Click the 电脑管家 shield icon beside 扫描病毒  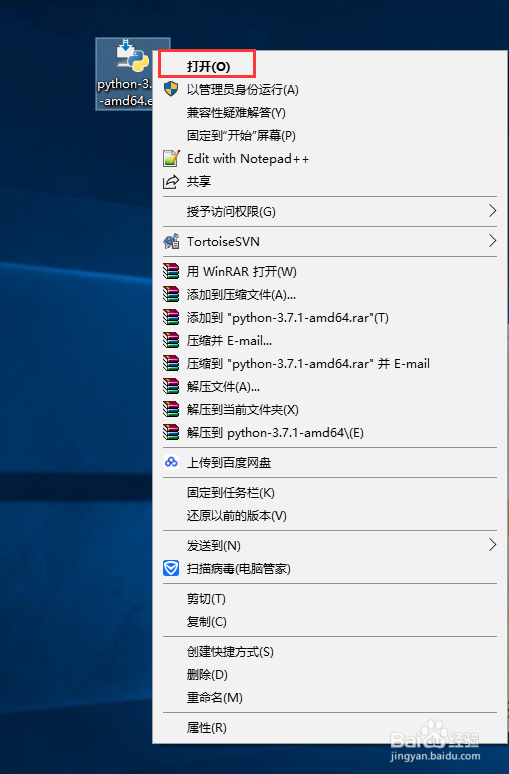(x=171, y=569)
